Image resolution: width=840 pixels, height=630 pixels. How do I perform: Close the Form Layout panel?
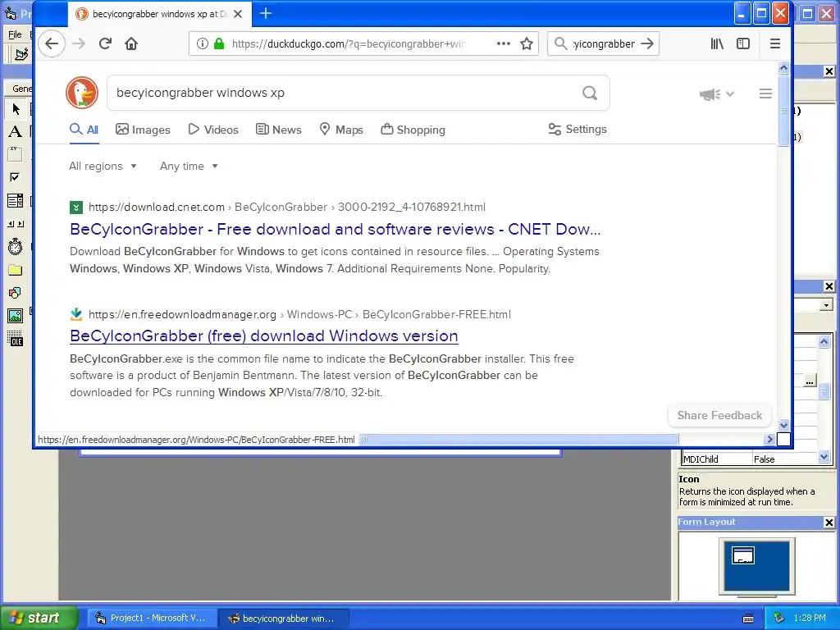tap(829, 523)
